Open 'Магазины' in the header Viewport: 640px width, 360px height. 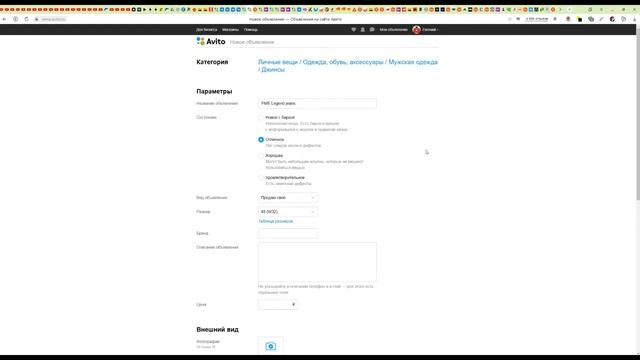coord(231,29)
